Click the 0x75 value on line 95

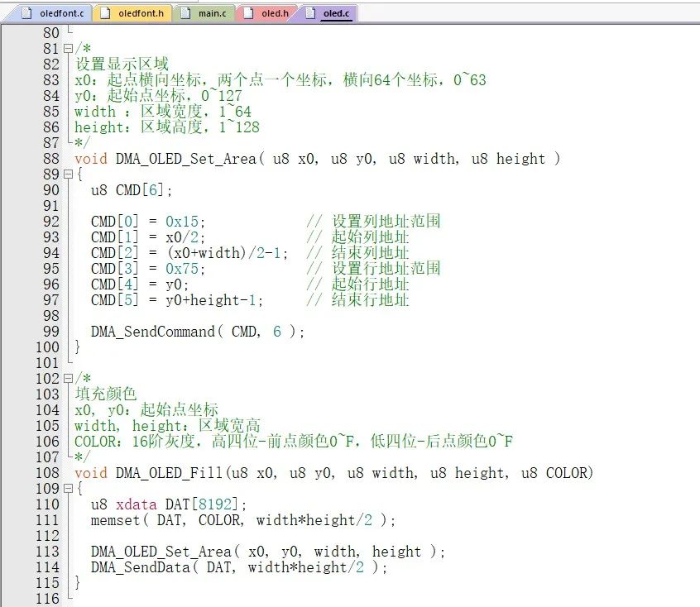[x=182, y=269]
